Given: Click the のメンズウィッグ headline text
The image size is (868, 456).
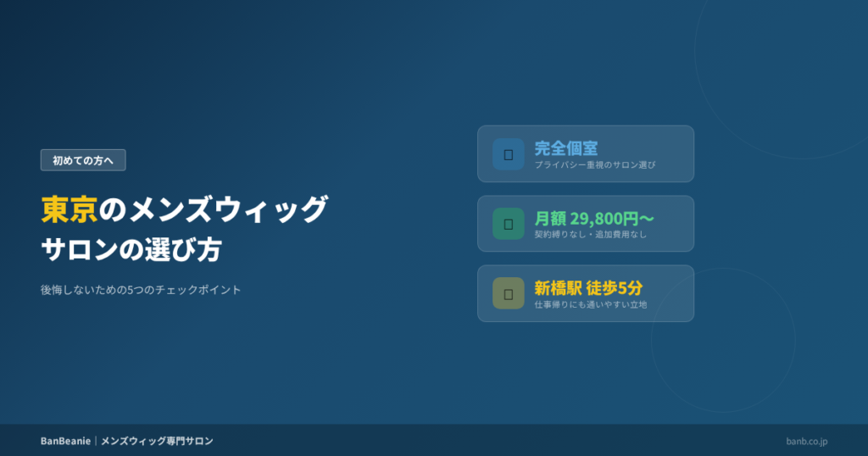Looking at the screenshot, I should [212, 209].
